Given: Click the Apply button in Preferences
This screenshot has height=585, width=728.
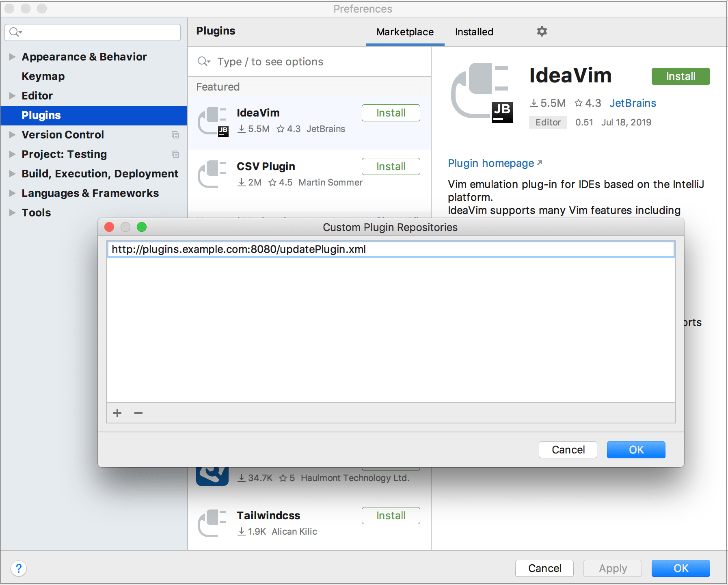Looking at the screenshot, I should (x=612, y=568).
